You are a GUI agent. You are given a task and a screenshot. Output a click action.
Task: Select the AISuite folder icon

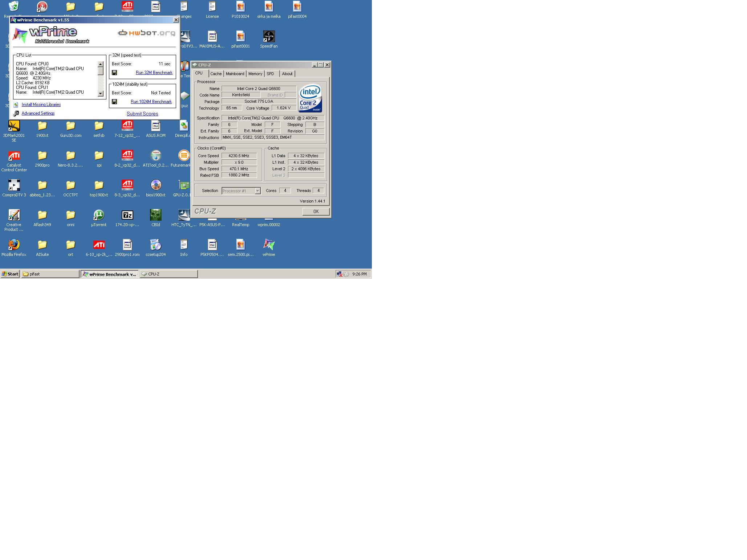click(x=42, y=248)
